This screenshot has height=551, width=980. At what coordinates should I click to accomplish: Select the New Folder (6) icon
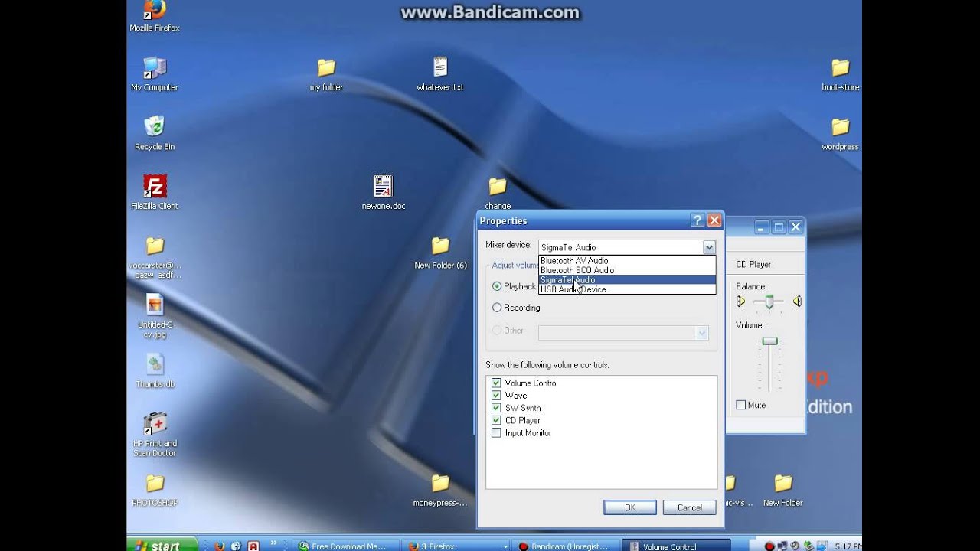click(x=440, y=253)
